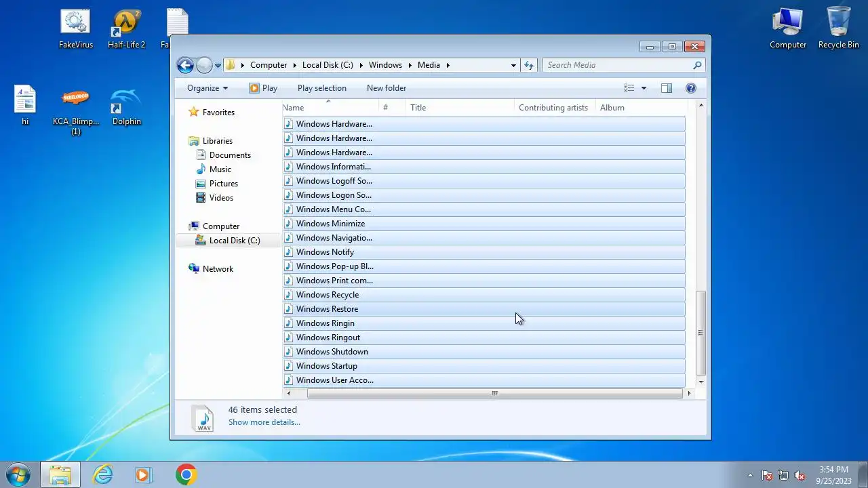Click the horizontal scrollbar thumb

(495, 393)
